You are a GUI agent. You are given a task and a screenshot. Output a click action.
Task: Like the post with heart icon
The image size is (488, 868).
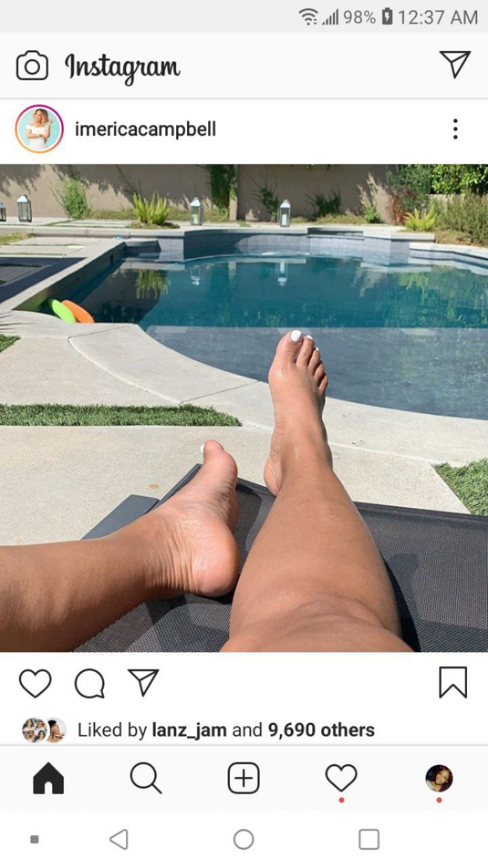35,683
